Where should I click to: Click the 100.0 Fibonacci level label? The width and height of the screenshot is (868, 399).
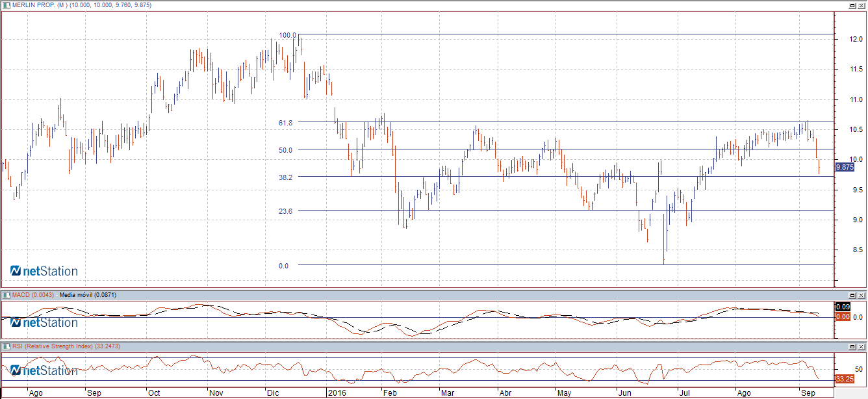click(287, 35)
